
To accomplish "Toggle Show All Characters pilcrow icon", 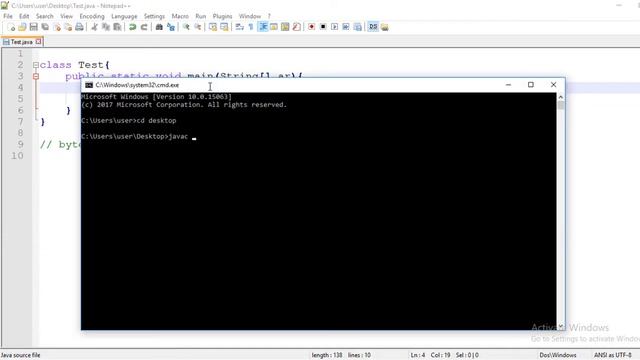I will pos(251,27).
